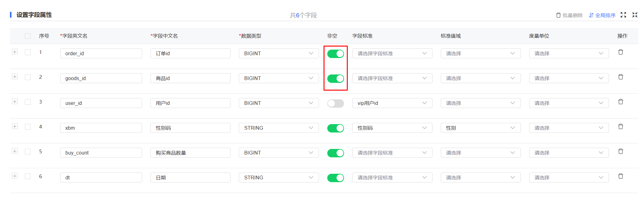Viewport: 644px width, 202px height.
Task: Click 批量删除 batch delete button
Action: coord(569,15)
